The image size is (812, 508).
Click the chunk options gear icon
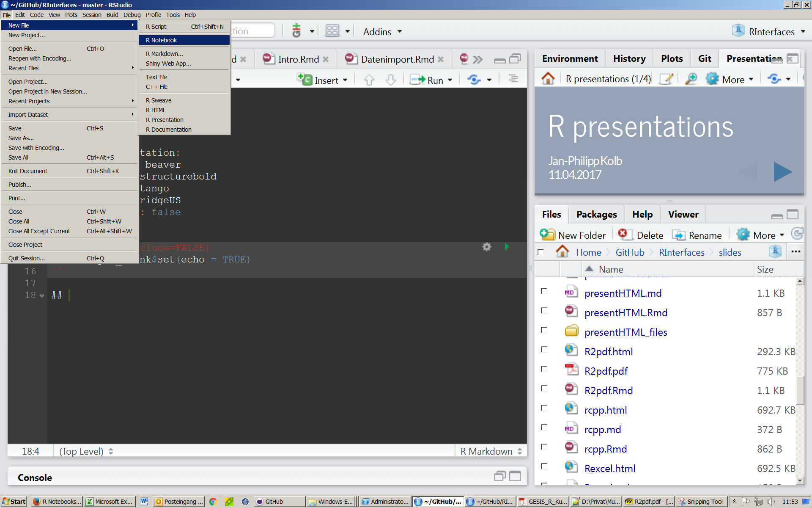point(487,247)
